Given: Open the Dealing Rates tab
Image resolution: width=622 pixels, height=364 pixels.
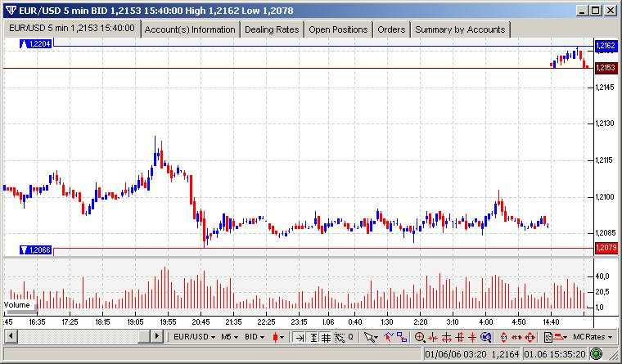Looking at the screenshot, I should [x=272, y=29].
